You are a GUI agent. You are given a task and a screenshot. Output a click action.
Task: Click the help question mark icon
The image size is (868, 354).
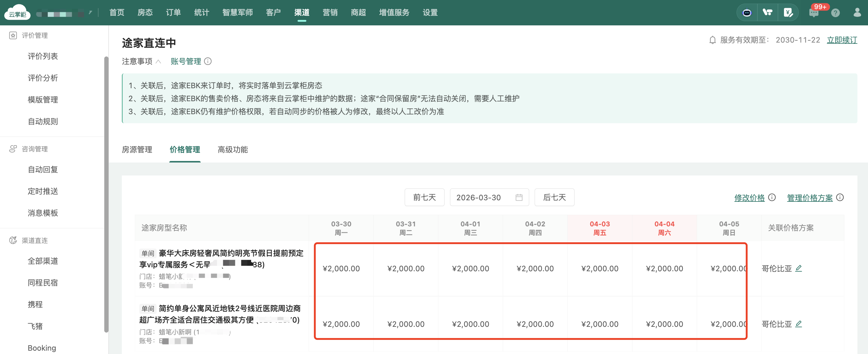click(x=835, y=13)
